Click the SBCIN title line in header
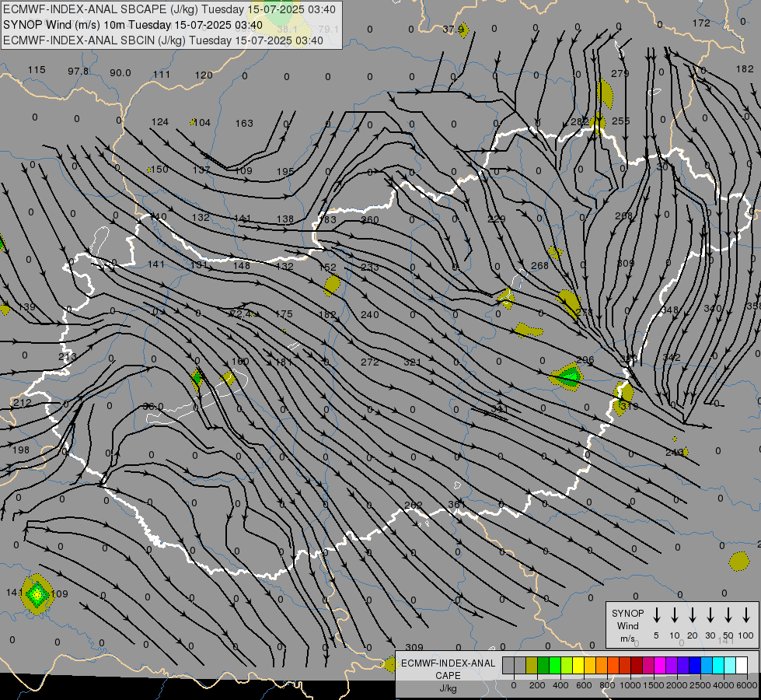This screenshot has height=700, width=761. pyautogui.click(x=163, y=40)
